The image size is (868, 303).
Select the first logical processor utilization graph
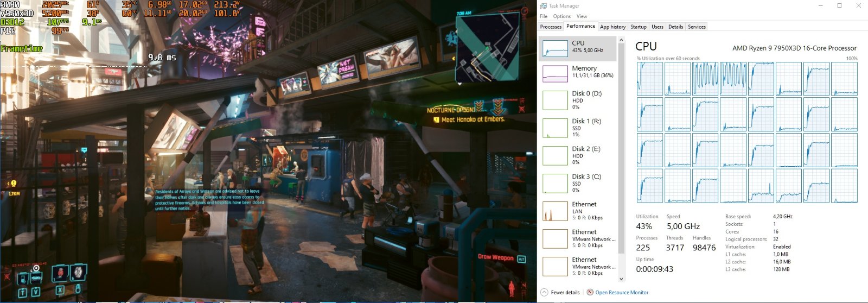(650, 79)
